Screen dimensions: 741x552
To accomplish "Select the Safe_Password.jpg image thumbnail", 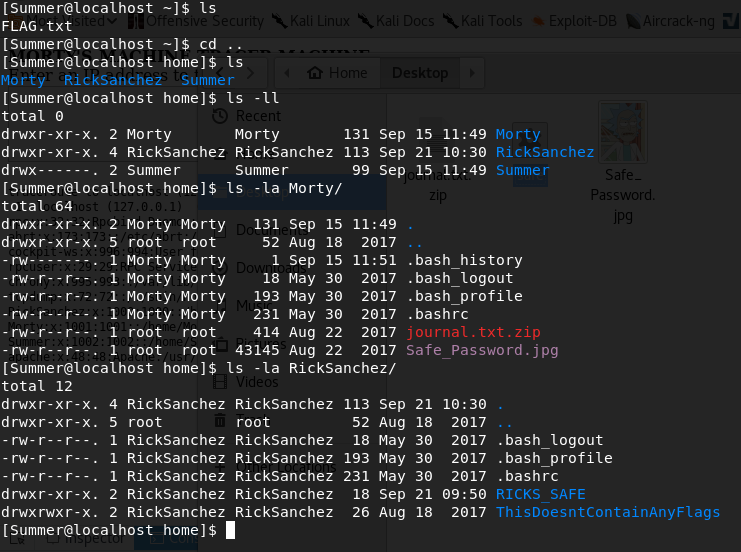I will point(622,135).
